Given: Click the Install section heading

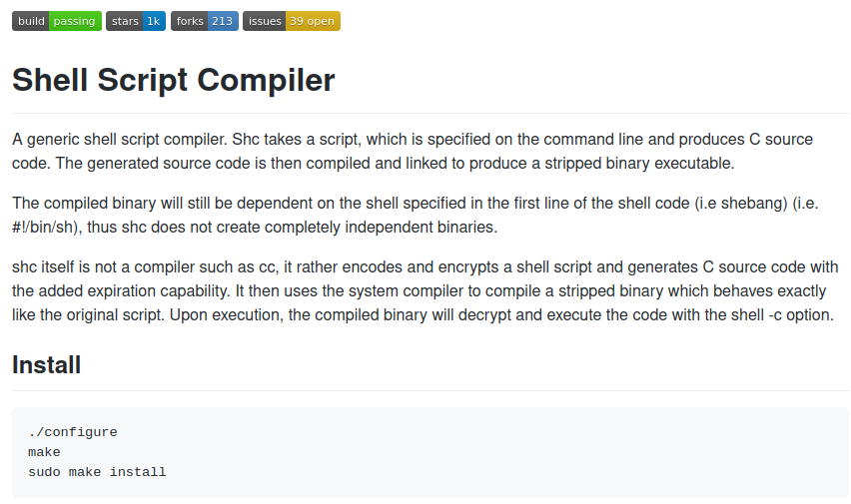Looking at the screenshot, I should coord(46,364).
